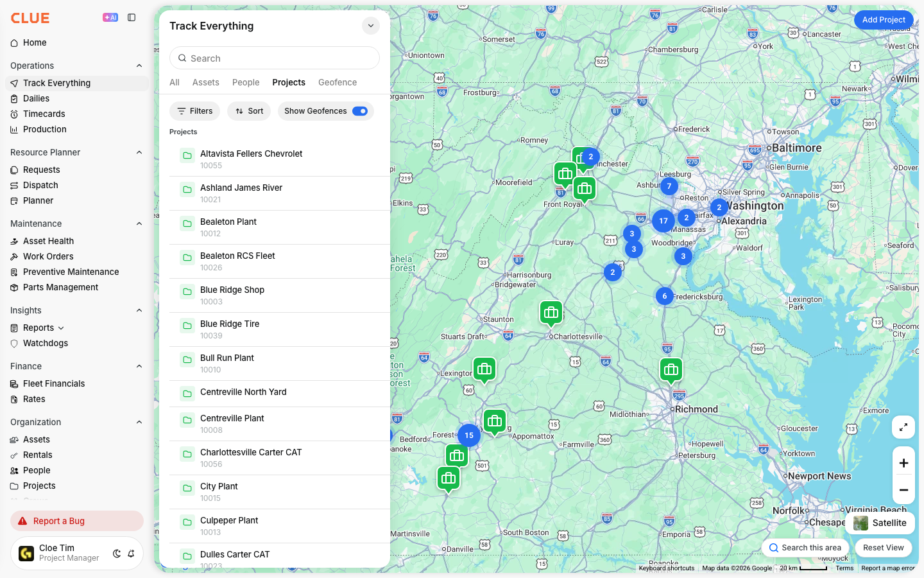924x578 pixels.
Task: Click Search this area button
Action: [805, 548]
